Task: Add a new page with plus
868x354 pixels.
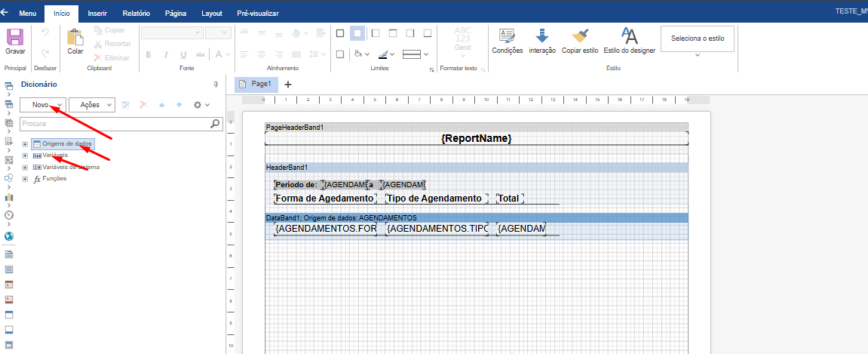Action: click(x=288, y=85)
